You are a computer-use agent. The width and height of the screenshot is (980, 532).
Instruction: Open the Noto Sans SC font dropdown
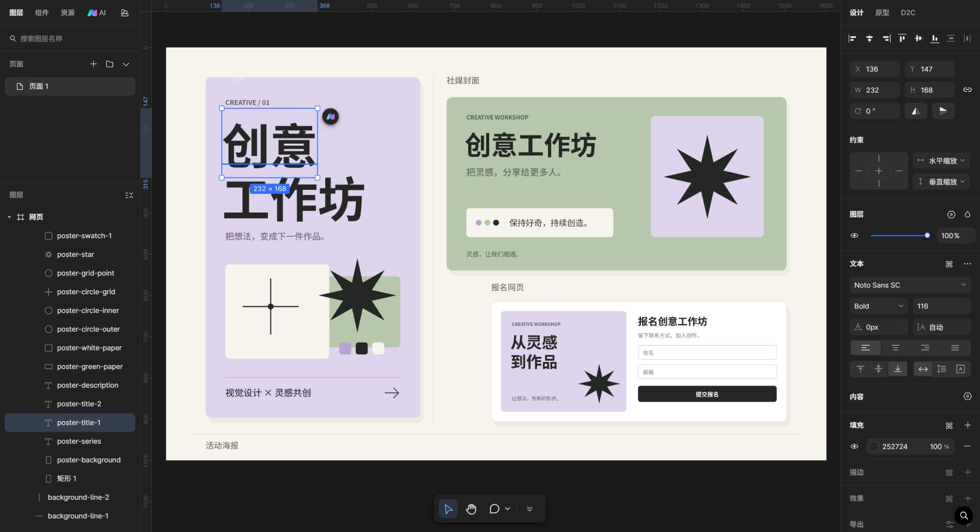coord(910,285)
